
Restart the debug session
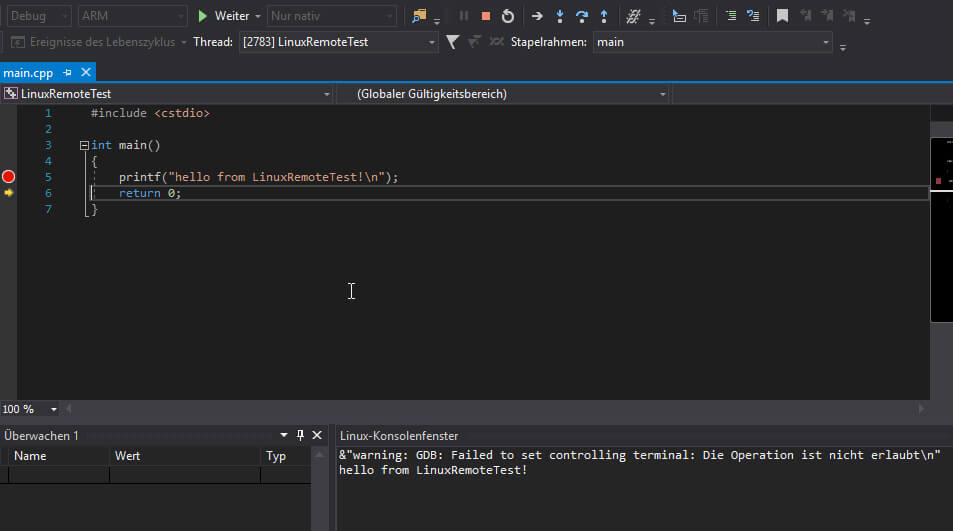point(508,16)
